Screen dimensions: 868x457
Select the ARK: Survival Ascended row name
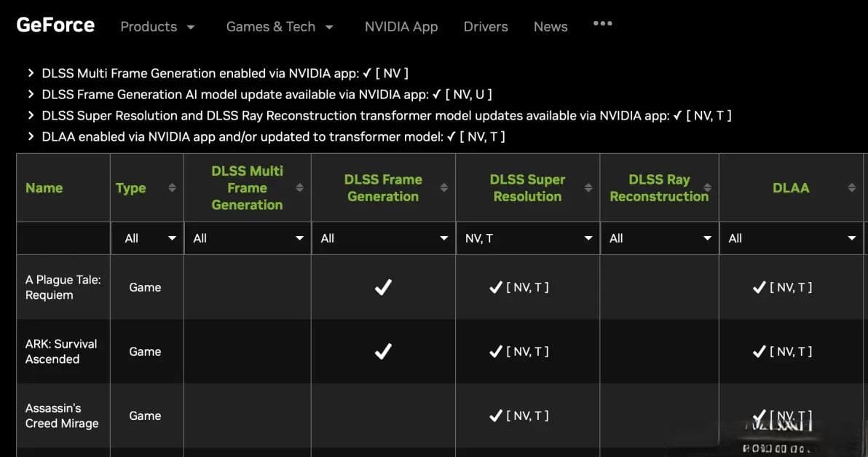61,351
